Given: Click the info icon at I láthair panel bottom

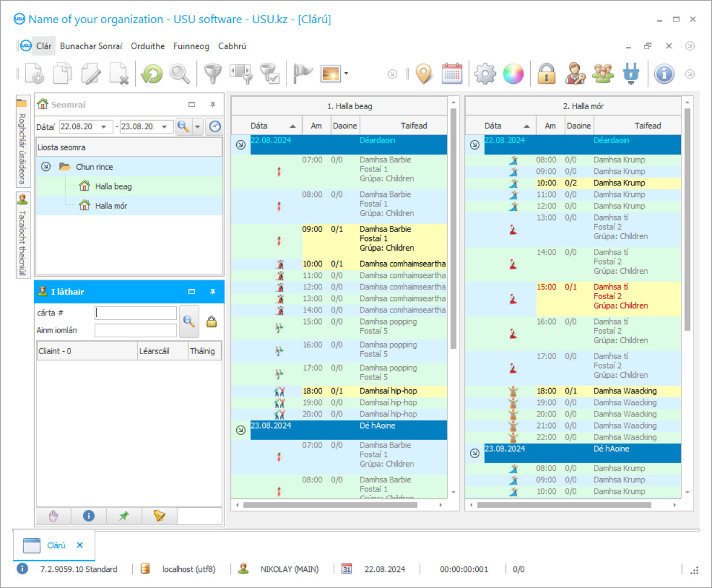Looking at the screenshot, I should click(89, 516).
